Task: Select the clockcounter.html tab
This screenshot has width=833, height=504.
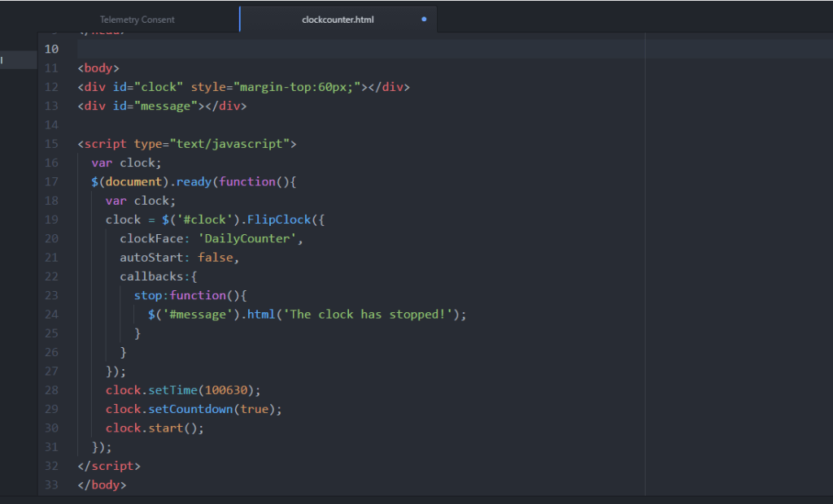Action: pyautogui.click(x=337, y=20)
